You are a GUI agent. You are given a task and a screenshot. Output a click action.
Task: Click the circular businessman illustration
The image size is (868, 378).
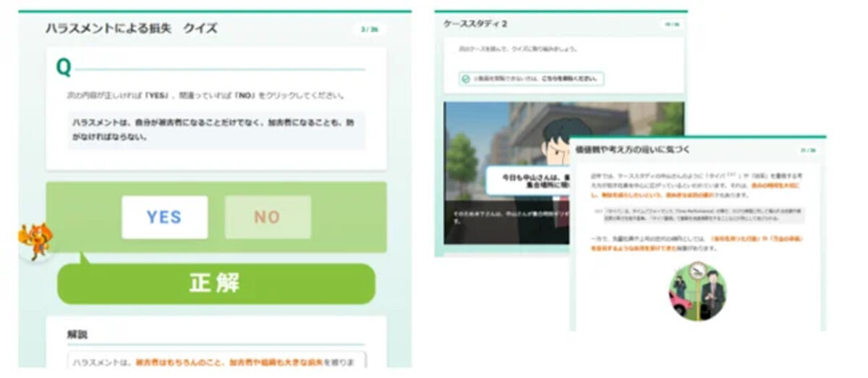[697, 291]
